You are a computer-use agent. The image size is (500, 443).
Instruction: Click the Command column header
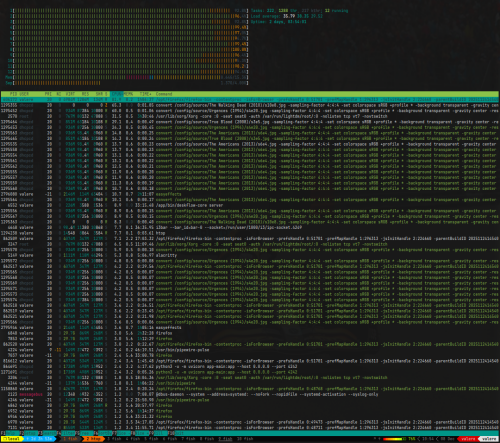[164, 94]
